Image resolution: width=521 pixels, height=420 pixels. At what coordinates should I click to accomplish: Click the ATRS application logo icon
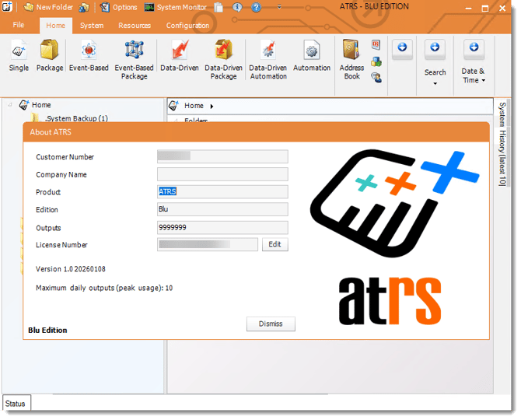tap(7, 7)
